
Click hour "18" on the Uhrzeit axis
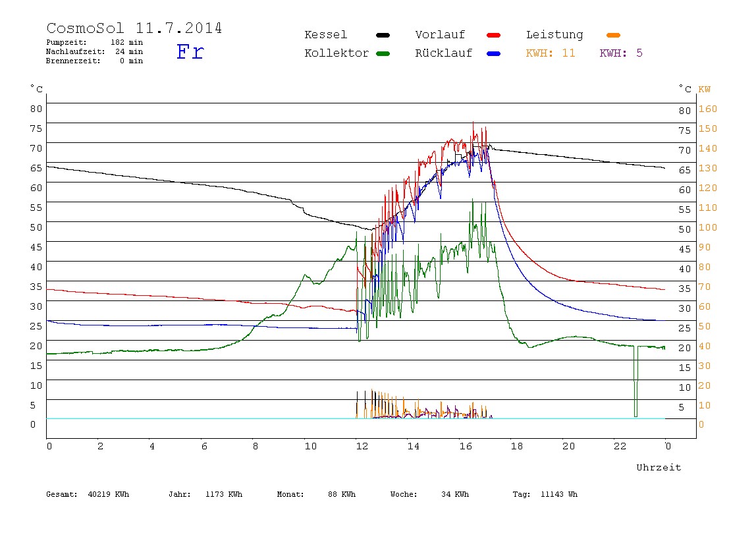pos(517,446)
